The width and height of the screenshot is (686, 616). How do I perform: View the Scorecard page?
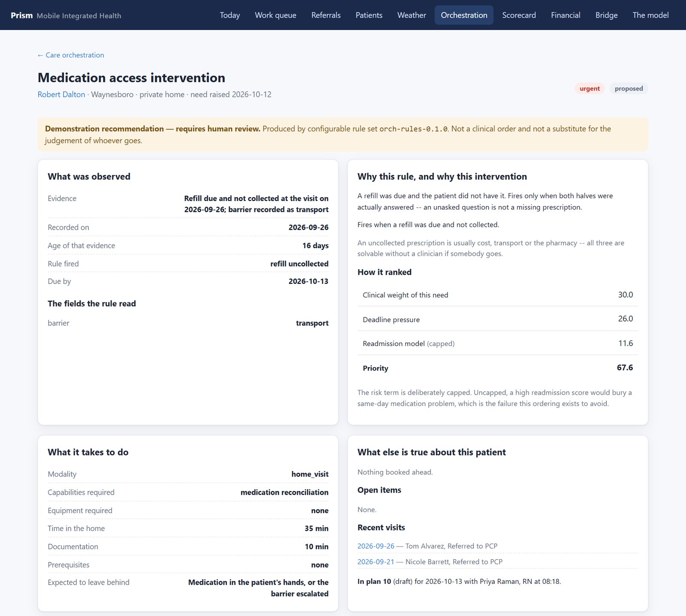[x=519, y=15]
